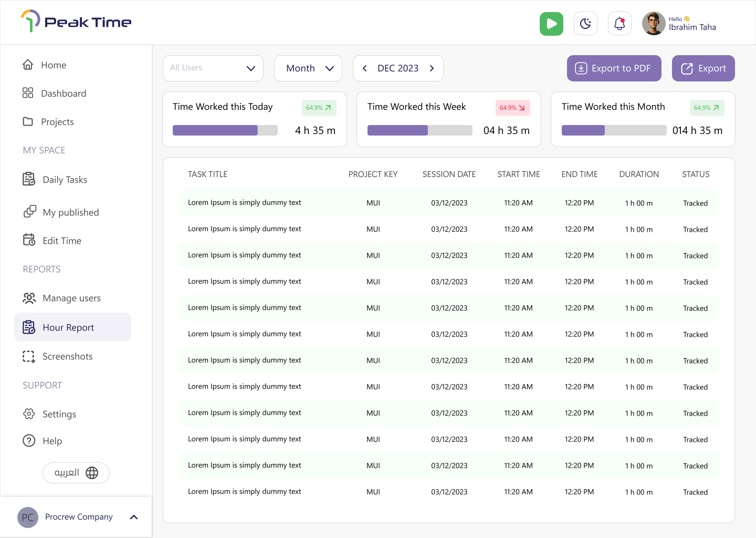Open the Month period dropdown
The width and height of the screenshot is (756, 538).
pos(308,68)
